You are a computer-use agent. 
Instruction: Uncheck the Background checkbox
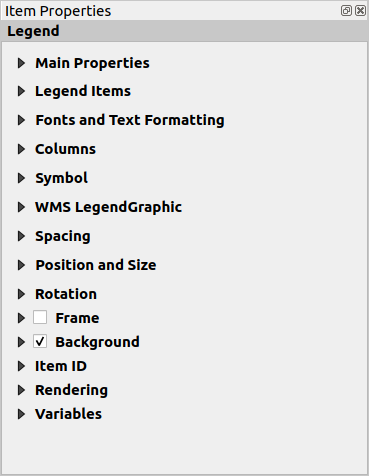[x=40, y=342]
